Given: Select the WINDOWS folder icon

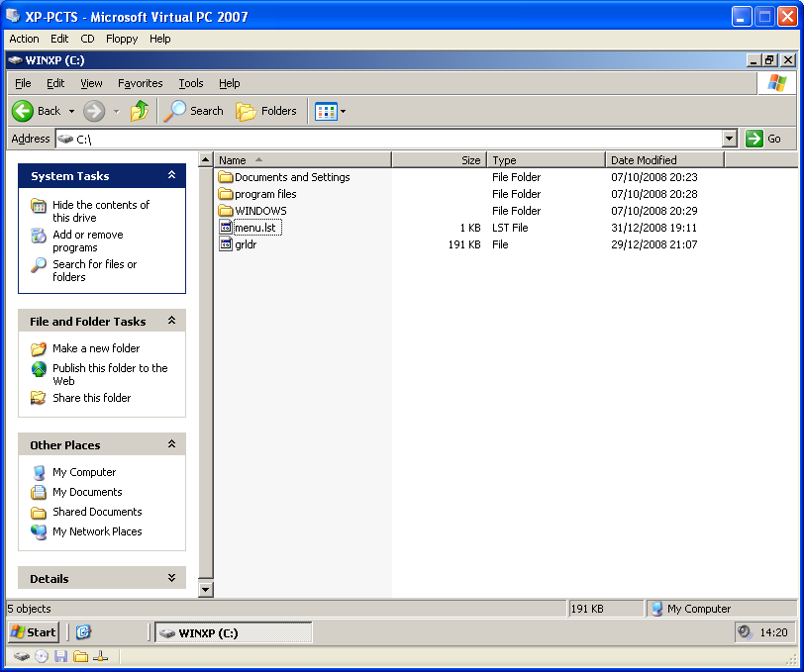Looking at the screenshot, I should (x=226, y=211).
